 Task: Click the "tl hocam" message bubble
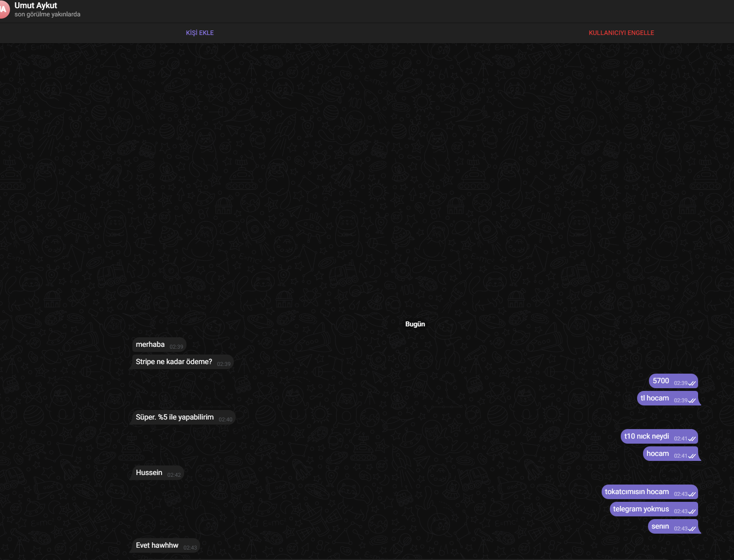668,398
